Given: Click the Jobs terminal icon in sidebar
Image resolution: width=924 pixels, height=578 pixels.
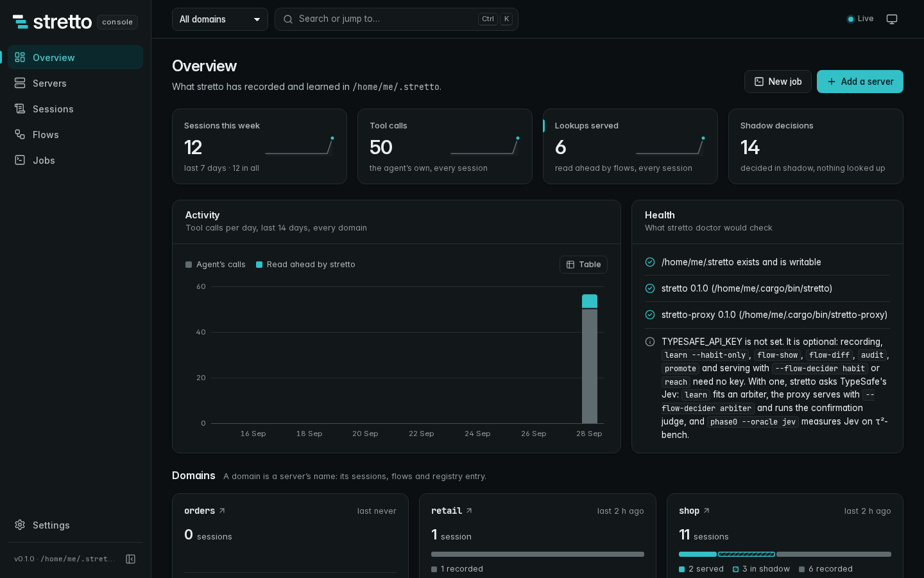Looking at the screenshot, I should point(20,160).
